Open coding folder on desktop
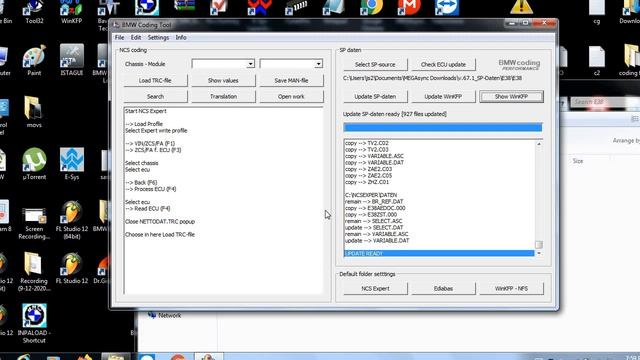 tap(631, 60)
